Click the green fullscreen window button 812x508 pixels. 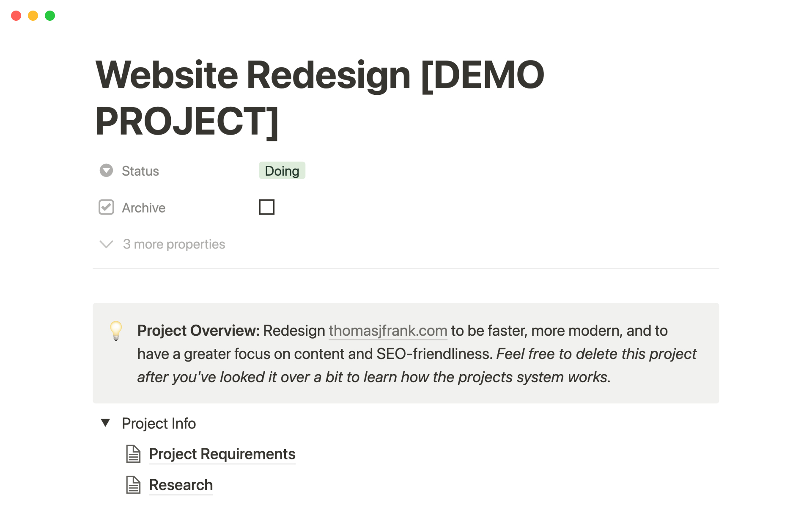pyautogui.click(x=50, y=16)
